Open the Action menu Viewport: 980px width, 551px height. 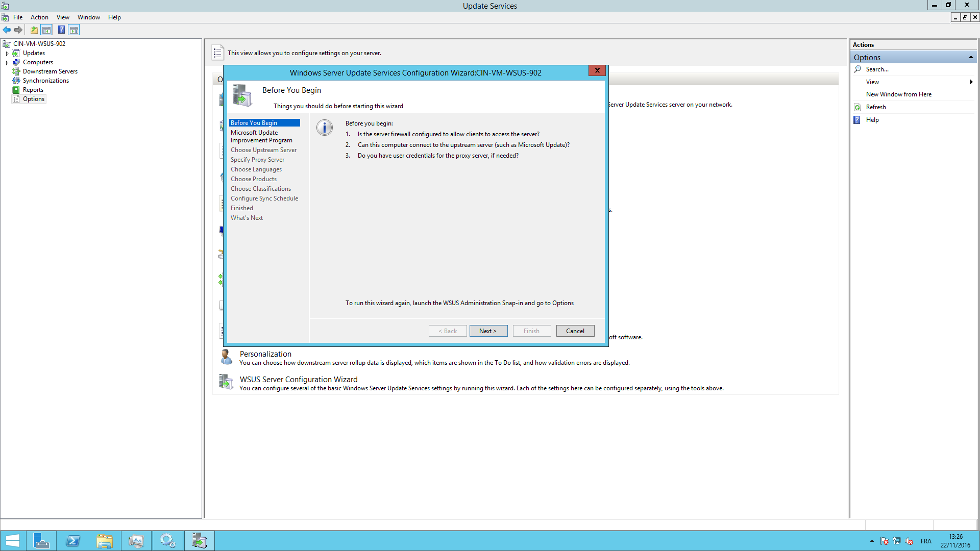pyautogui.click(x=39, y=17)
